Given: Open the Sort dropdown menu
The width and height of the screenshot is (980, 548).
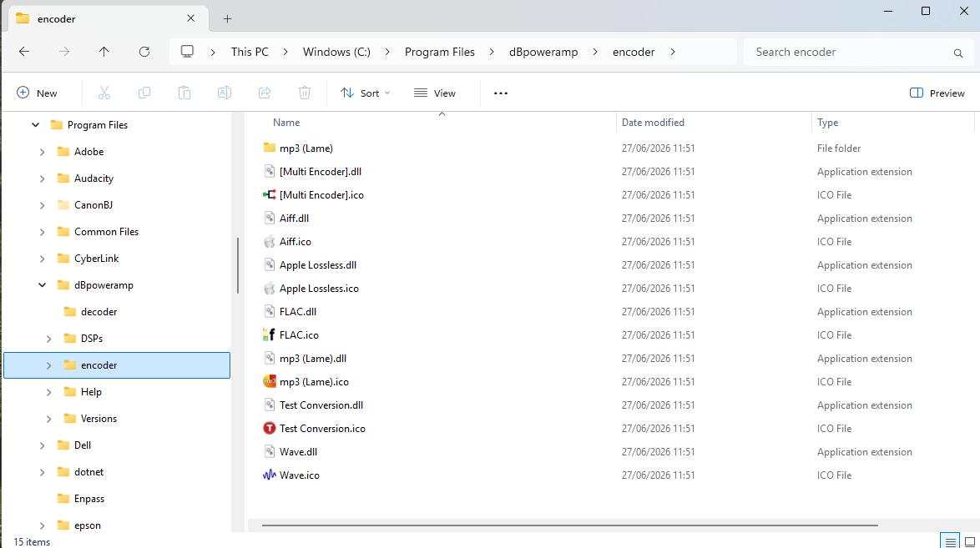Looking at the screenshot, I should coord(366,93).
